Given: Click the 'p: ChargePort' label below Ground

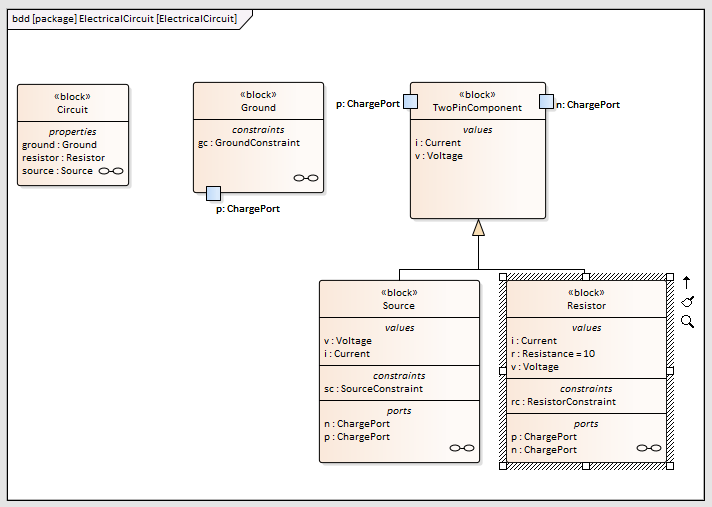Looking at the screenshot, I should coord(248,209).
